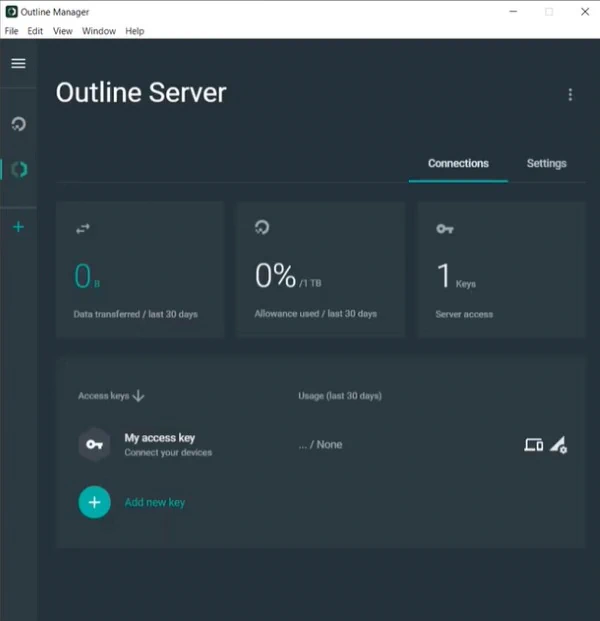
Task: Click the Server access label
Action: (464, 314)
